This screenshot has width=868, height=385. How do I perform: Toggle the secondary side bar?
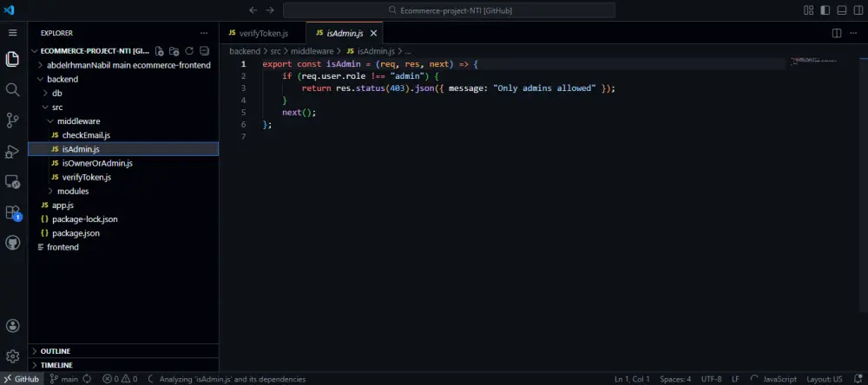858,10
